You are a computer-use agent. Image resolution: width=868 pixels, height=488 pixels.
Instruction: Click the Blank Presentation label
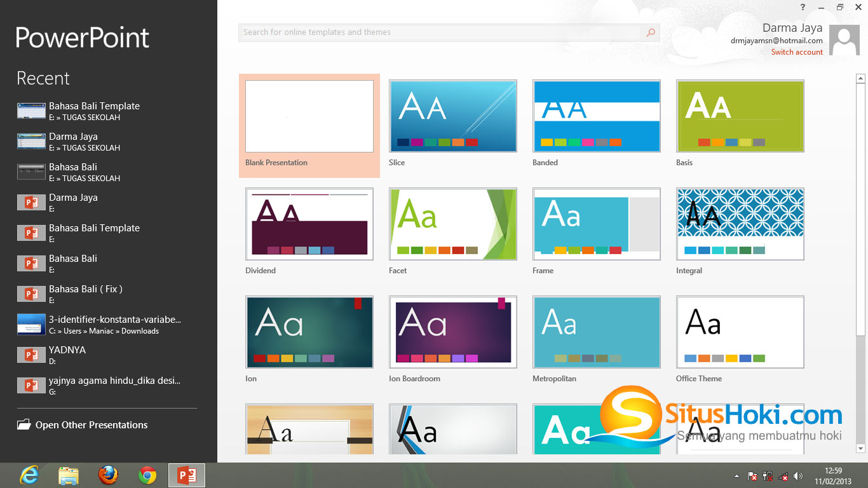(276, 163)
